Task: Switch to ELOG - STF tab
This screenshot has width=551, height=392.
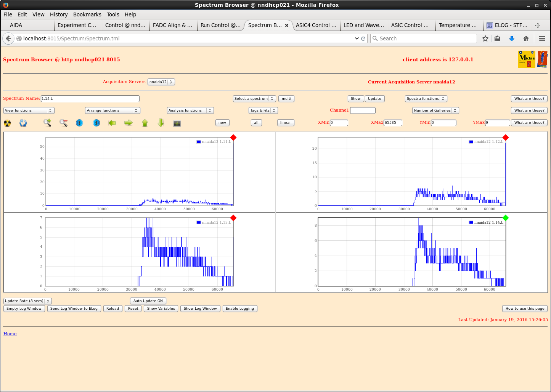Action: click(507, 26)
